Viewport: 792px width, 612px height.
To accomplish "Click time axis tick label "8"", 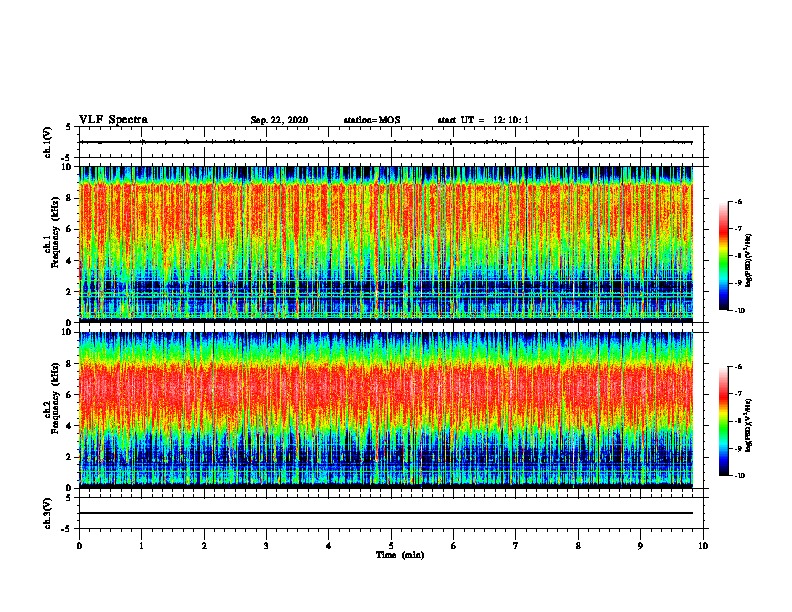I will [x=578, y=546].
